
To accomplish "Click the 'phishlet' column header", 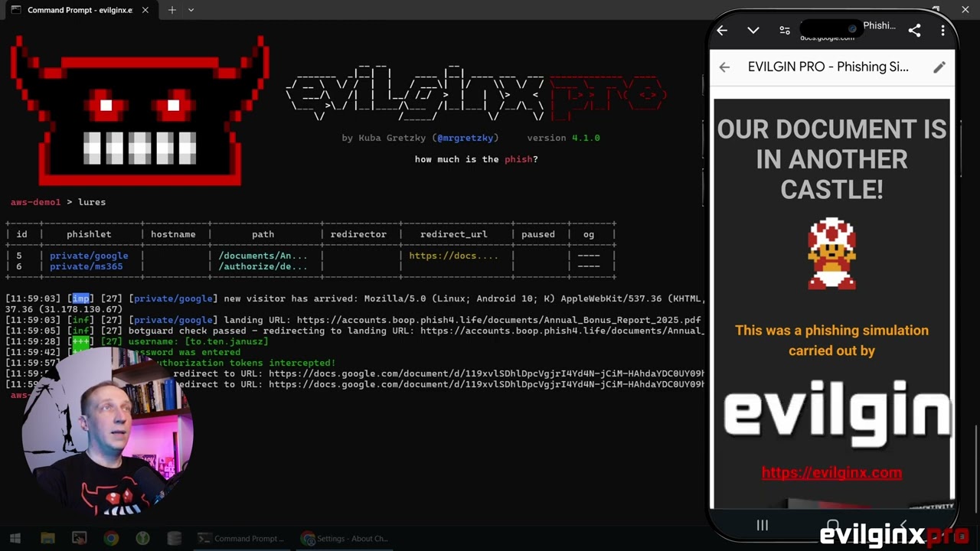I will click(x=89, y=234).
